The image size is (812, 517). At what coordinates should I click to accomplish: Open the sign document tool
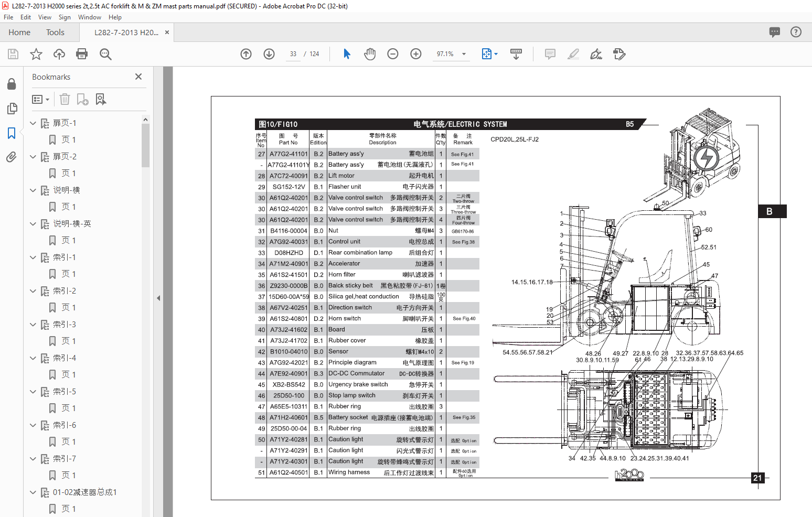[x=596, y=54]
